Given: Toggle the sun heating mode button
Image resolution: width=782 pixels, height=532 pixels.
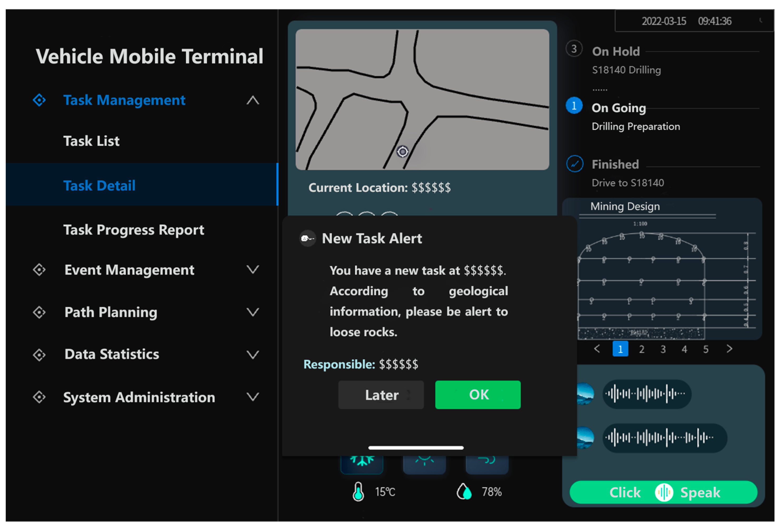Looking at the screenshot, I should 424,464.
